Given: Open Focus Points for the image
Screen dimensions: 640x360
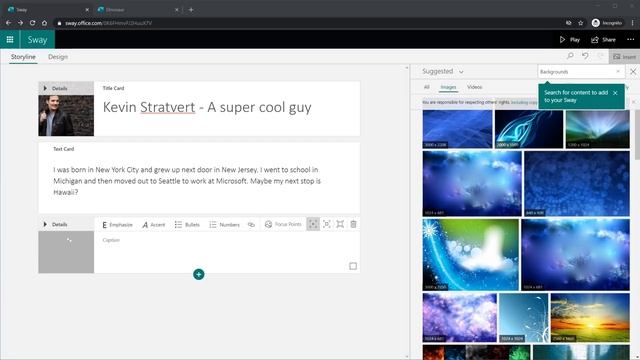Looking at the screenshot, I should (x=283, y=224).
